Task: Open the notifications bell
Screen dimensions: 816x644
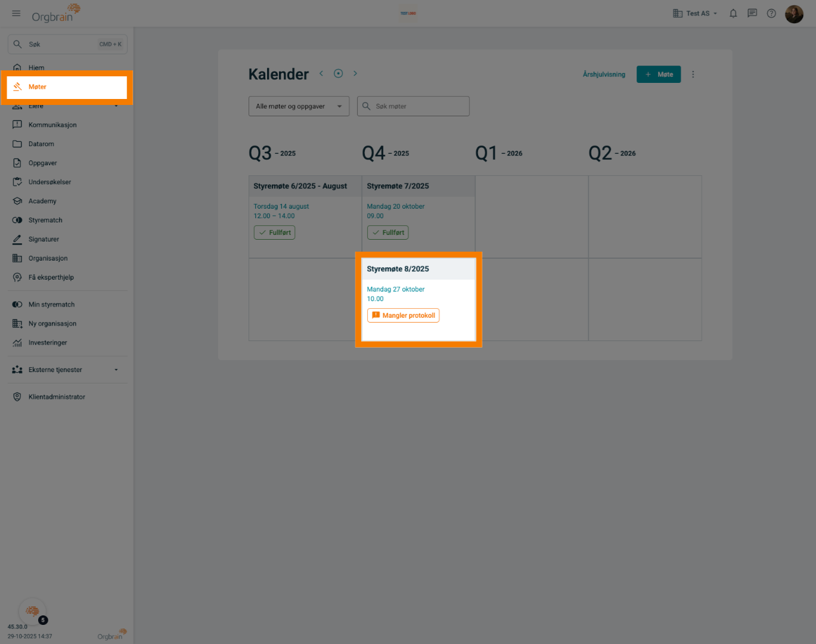Action: 733,13
